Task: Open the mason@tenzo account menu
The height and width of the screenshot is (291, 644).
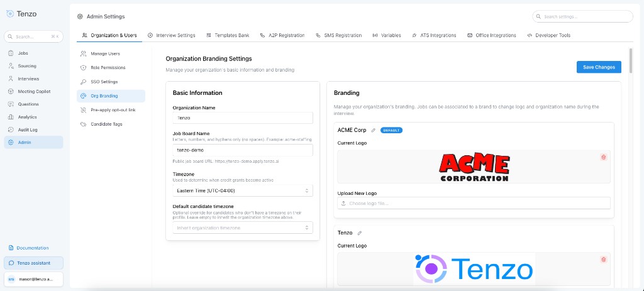Action: (x=33, y=279)
